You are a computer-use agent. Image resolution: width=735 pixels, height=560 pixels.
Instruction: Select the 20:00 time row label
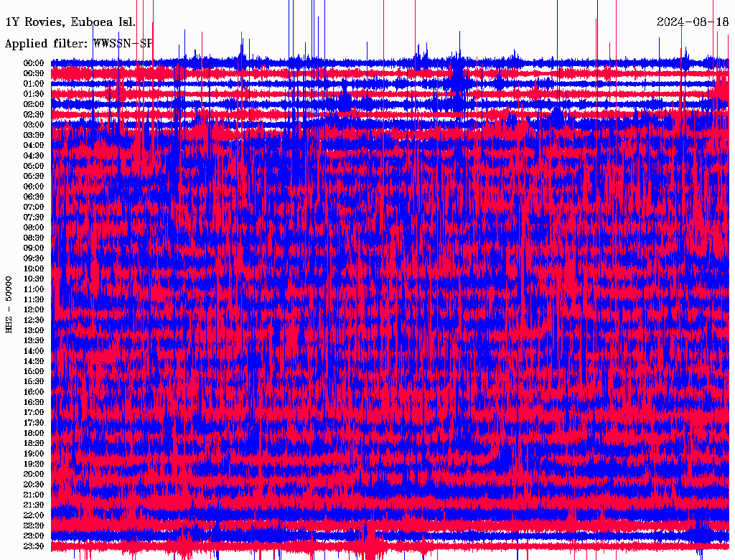[x=34, y=474]
